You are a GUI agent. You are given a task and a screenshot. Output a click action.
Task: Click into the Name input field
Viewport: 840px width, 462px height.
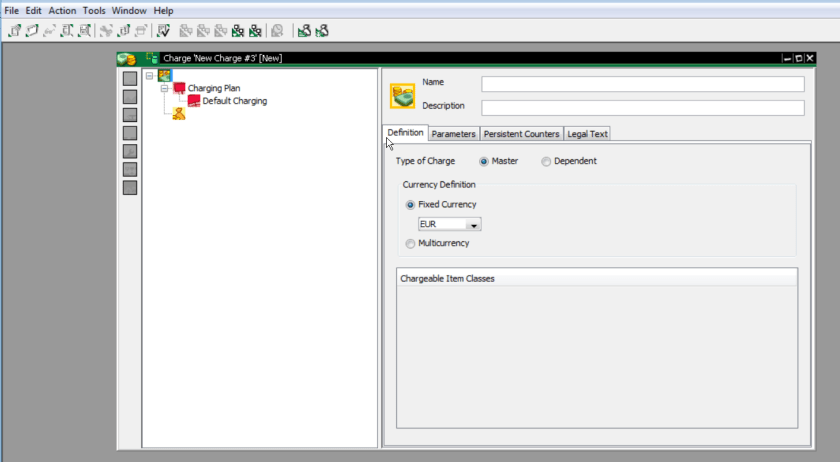coord(643,84)
